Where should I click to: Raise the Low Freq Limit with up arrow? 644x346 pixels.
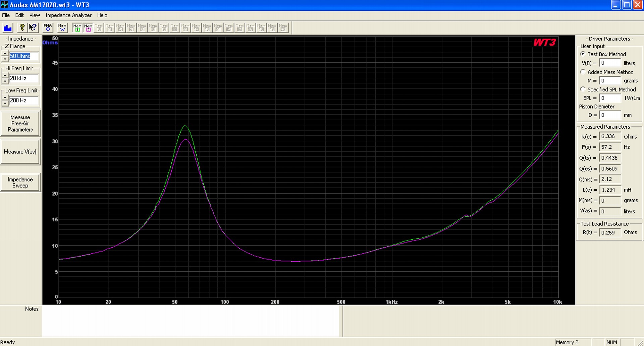[x=5, y=97]
